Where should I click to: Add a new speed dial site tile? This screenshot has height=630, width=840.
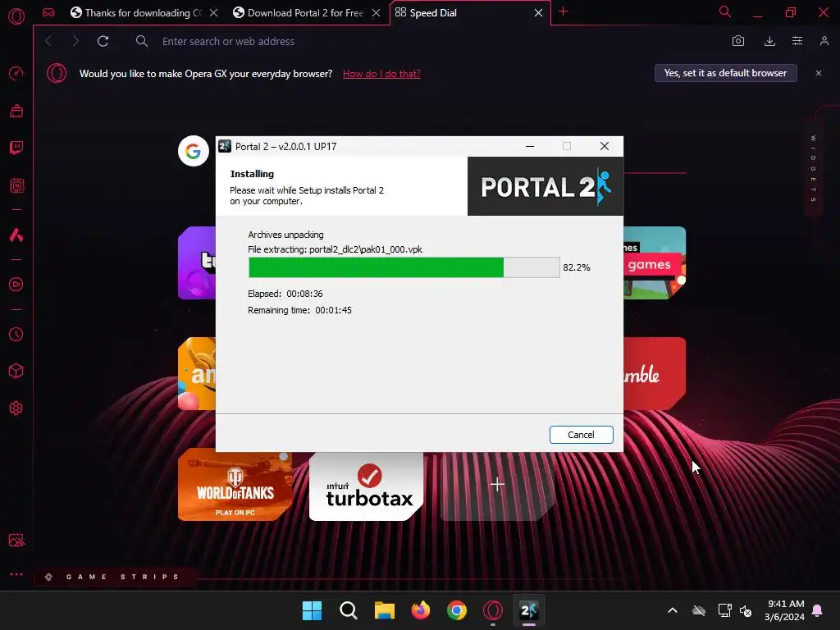pos(497,485)
